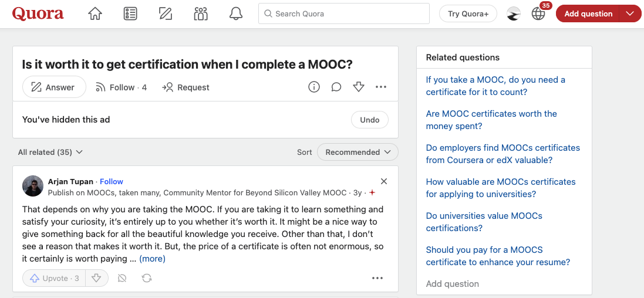Open "Should you pay for a MOOCS certificate" question
The height and width of the screenshot is (298, 644).
click(x=498, y=256)
